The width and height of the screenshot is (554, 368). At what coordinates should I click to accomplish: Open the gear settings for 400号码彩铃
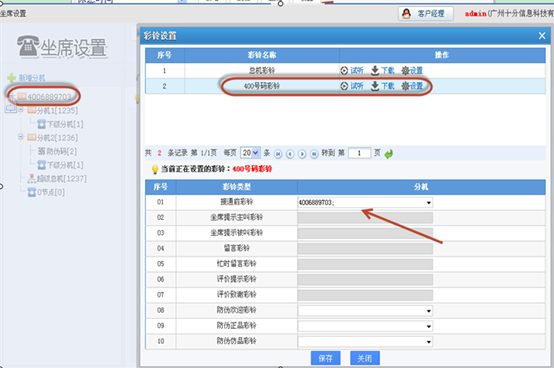(x=405, y=86)
